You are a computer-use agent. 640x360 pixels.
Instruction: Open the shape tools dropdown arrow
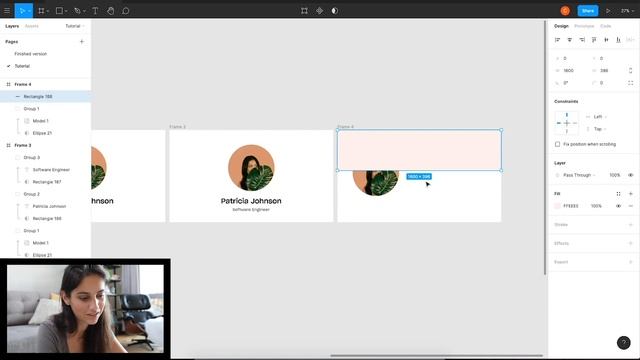point(66,11)
